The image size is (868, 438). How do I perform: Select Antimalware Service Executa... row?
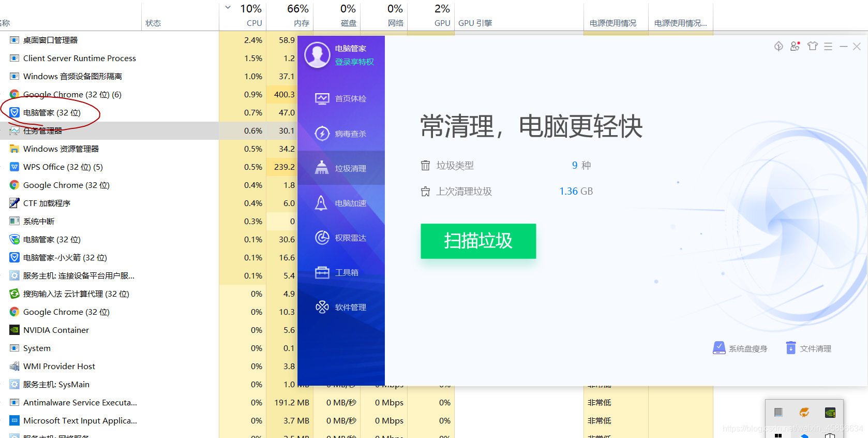[x=109, y=402]
